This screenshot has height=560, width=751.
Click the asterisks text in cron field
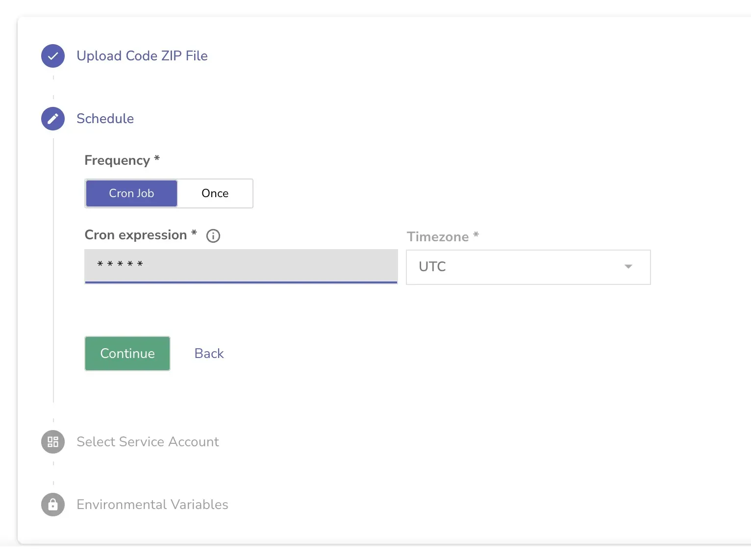point(120,265)
